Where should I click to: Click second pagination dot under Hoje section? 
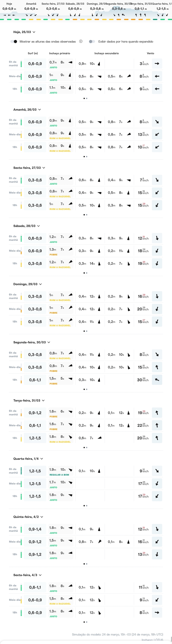click(87, 98)
